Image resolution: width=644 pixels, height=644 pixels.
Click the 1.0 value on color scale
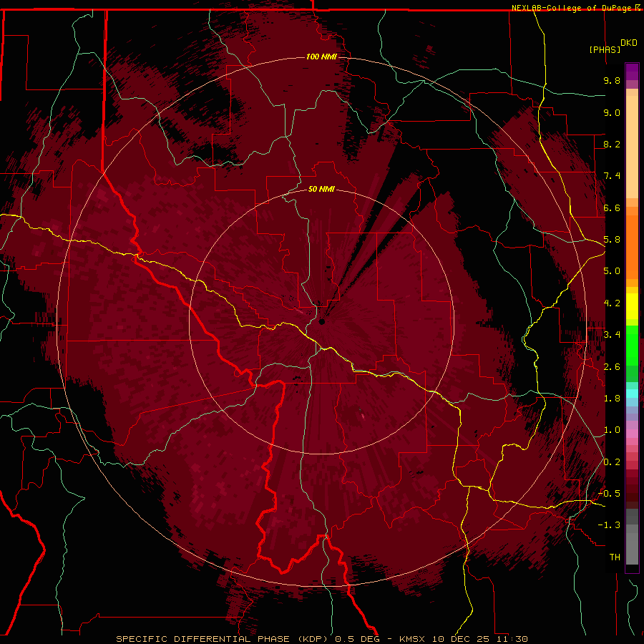[612, 430]
